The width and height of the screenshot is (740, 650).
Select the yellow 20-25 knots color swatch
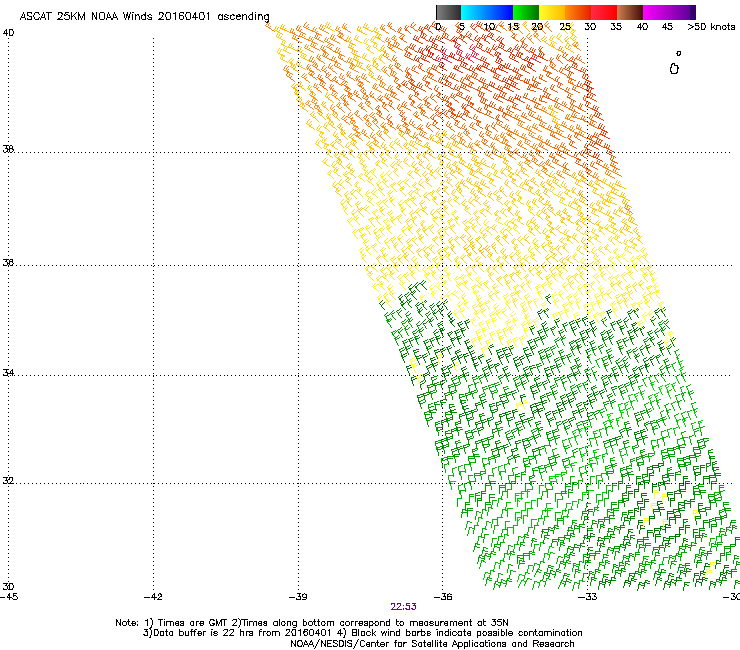click(x=552, y=12)
